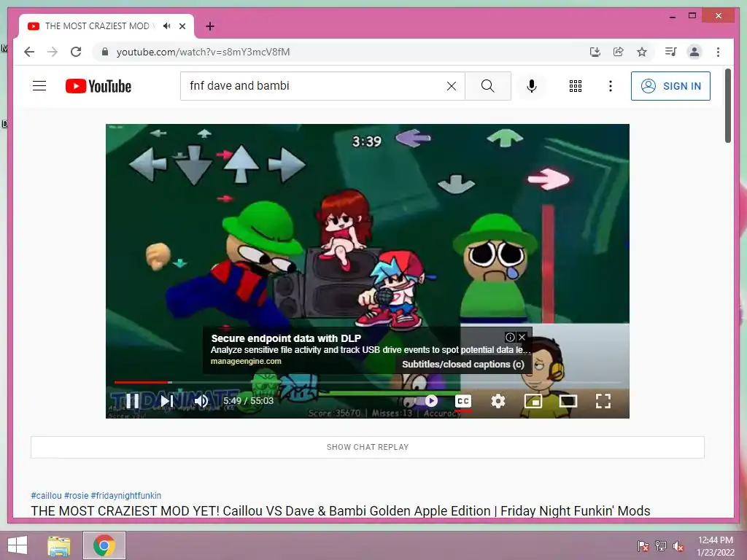The width and height of the screenshot is (747, 560).
Task: Open Chrome profile avatar
Action: tap(694, 52)
